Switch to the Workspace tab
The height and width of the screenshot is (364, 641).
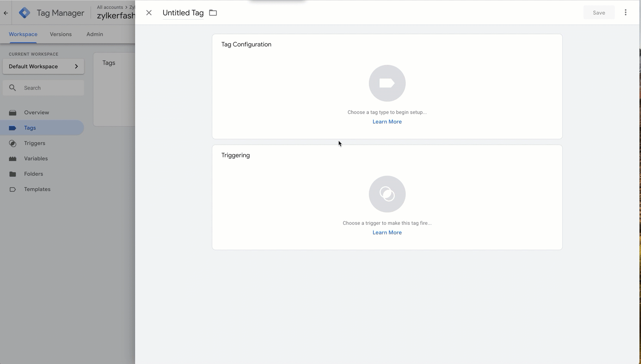23,34
